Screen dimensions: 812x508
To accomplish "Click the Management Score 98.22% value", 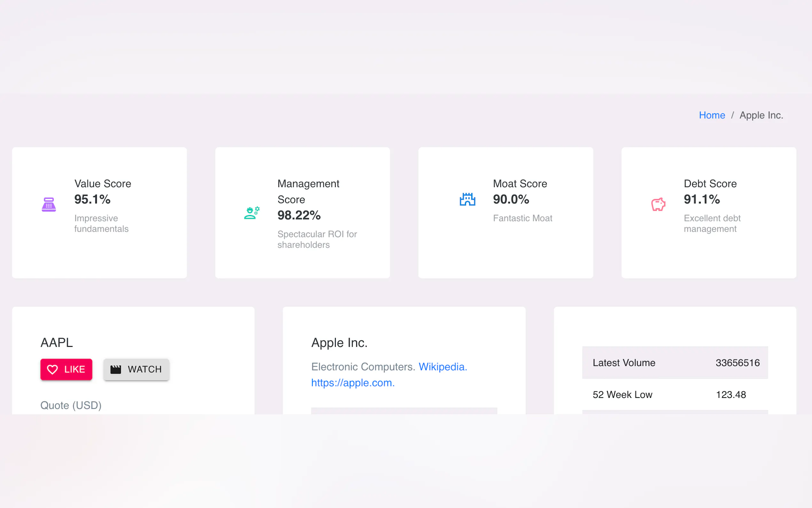I will (299, 215).
